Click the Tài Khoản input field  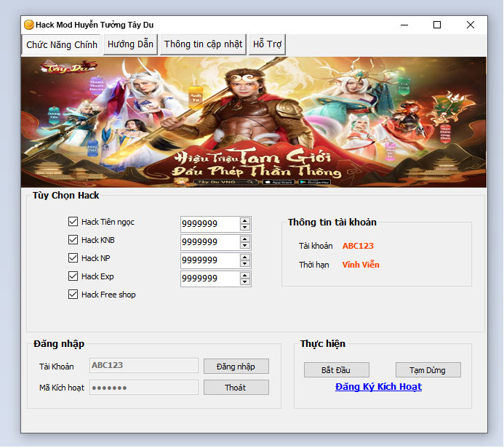pyautogui.click(x=144, y=365)
